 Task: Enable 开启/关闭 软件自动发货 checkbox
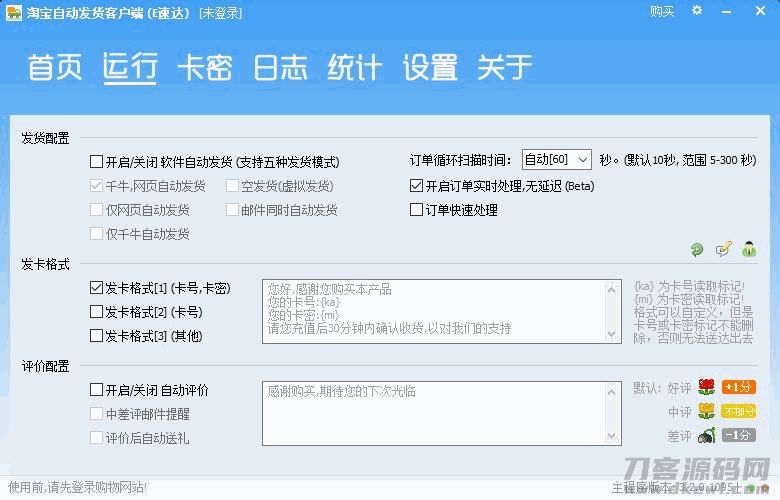tap(97, 162)
